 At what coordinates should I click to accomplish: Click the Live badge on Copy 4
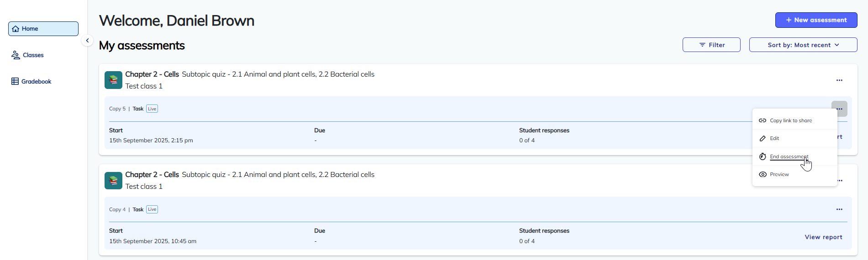click(152, 209)
